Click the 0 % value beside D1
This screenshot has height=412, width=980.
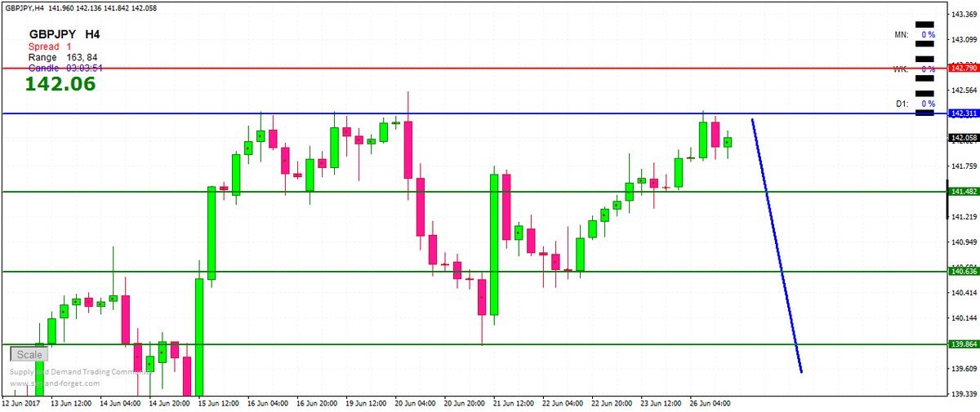929,104
